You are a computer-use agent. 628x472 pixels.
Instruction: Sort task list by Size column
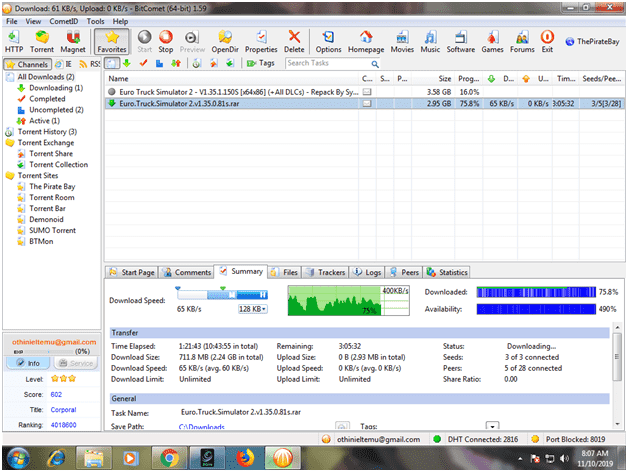pyautogui.click(x=433, y=79)
